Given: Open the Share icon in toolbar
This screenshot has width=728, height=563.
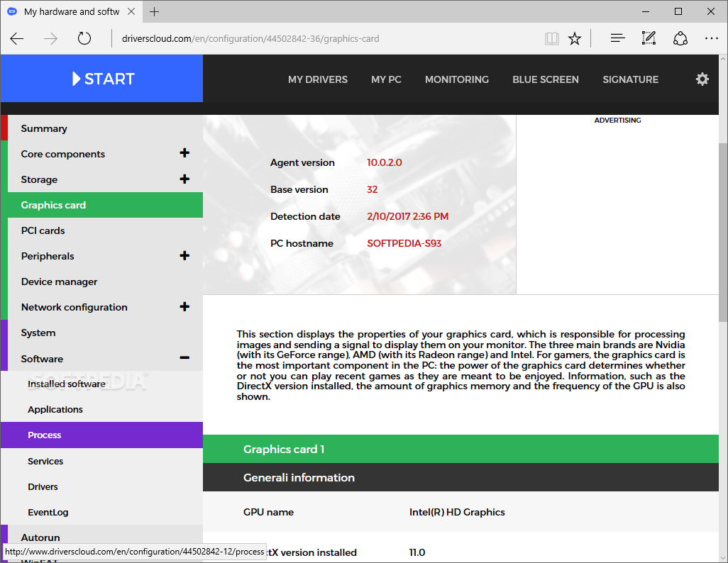Looking at the screenshot, I should pyautogui.click(x=680, y=38).
